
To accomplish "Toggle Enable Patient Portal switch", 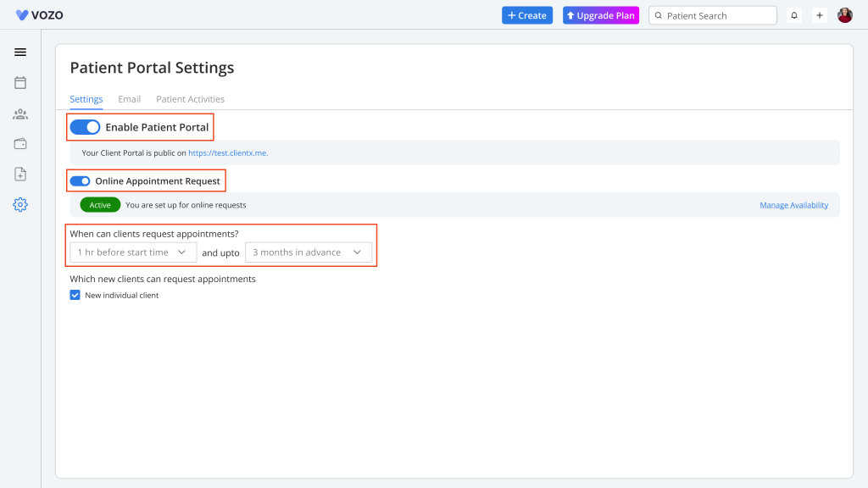I will 85,127.
